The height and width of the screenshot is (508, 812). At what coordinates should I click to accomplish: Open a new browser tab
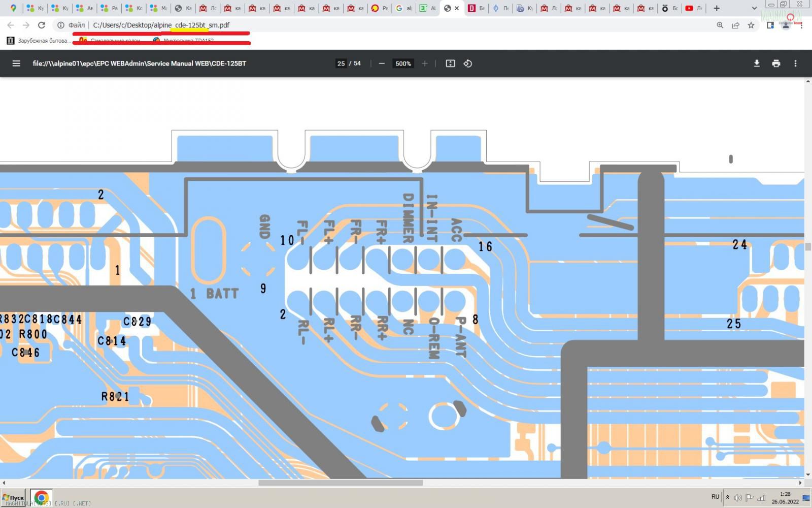point(717,8)
